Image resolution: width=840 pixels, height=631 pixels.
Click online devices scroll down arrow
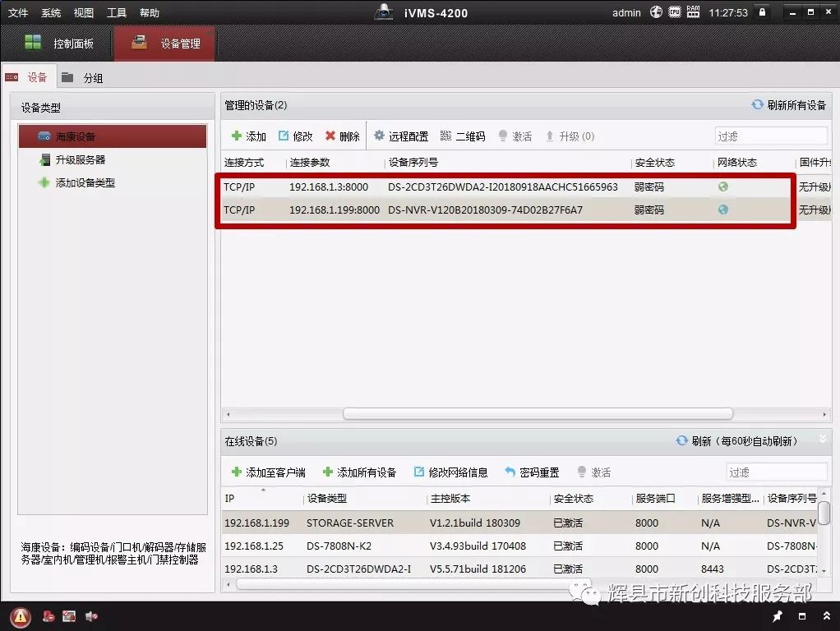point(824,571)
